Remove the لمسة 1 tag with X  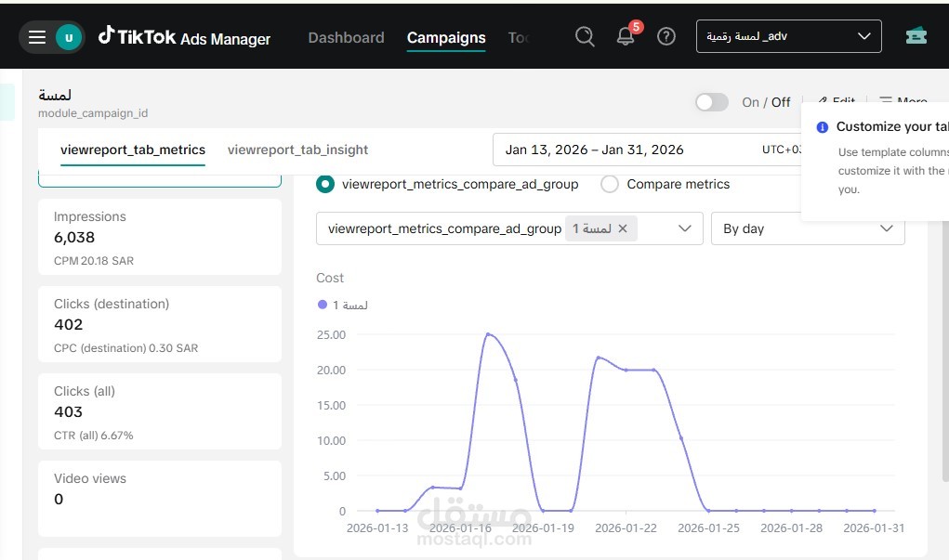pyautogui.click(x=623, y=228)
